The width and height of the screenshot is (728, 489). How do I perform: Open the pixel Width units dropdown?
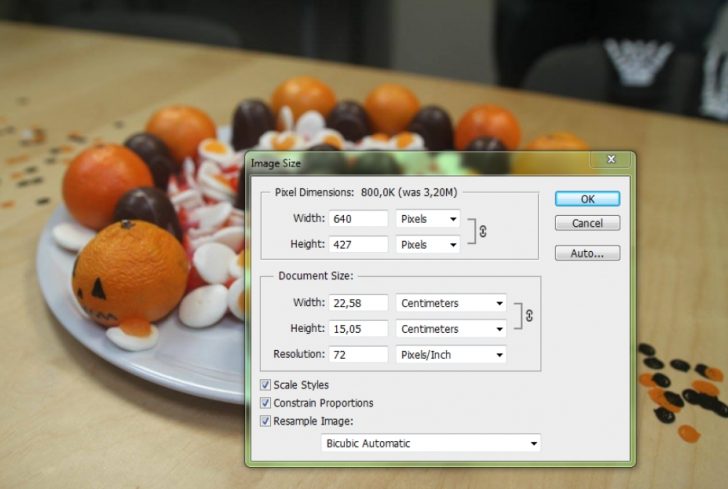tap(428, 219)
